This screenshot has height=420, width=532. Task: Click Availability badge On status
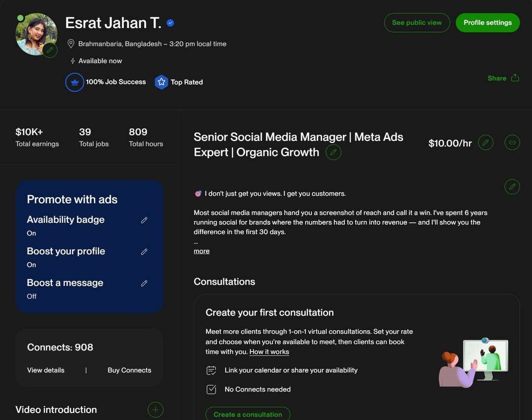(x=31, y=233)
